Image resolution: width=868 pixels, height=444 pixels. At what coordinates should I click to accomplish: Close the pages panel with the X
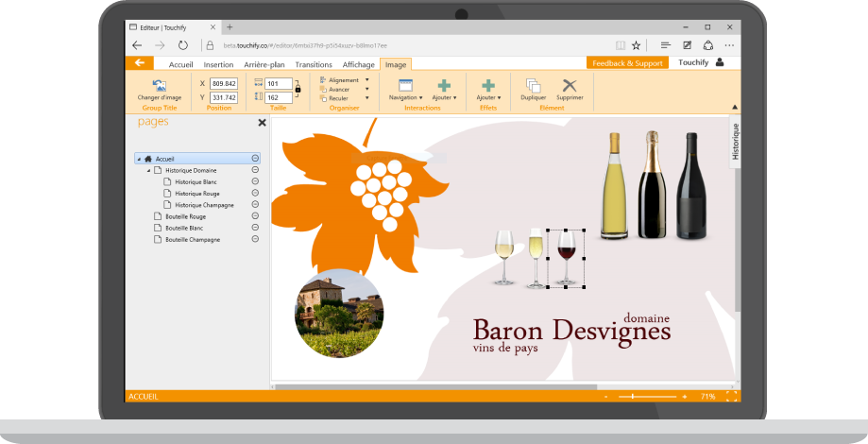[262, 123]
